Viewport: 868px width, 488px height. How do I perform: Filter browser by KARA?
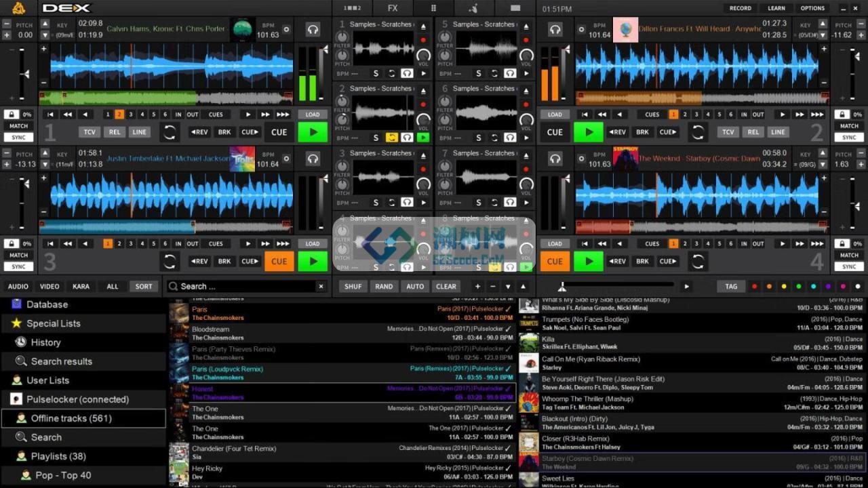pyautogui.click(x=81, y=286)
